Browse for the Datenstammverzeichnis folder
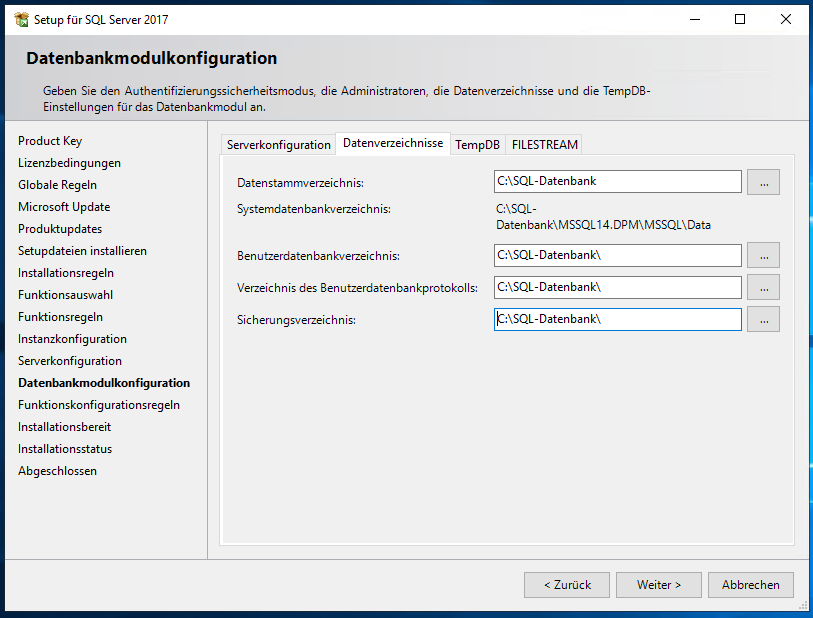Viewport: 813px width, 618px height. [x=763, y=182]
